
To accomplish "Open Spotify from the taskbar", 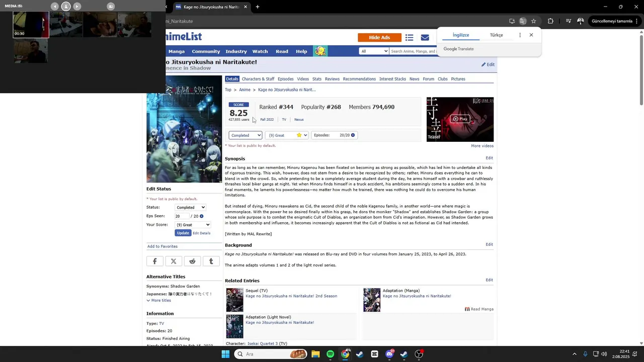I will coord(330,354).
